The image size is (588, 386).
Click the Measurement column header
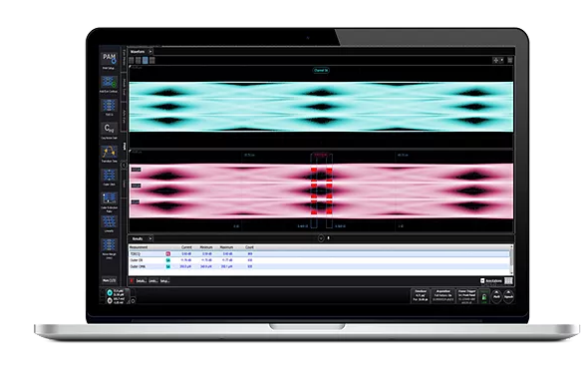[x=139, y=247]
